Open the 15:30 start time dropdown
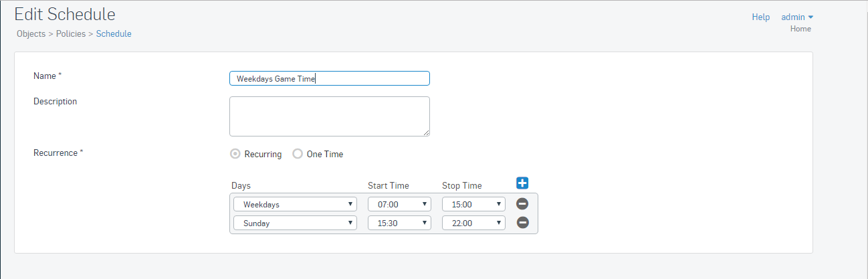868x279 pixels. tap(399, 223)
